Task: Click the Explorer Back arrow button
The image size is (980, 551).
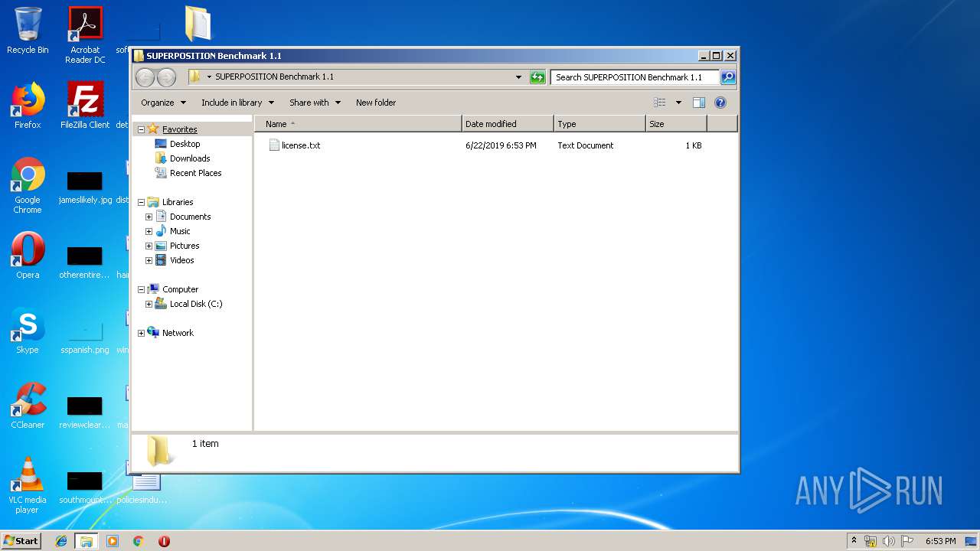Action: 145,77
